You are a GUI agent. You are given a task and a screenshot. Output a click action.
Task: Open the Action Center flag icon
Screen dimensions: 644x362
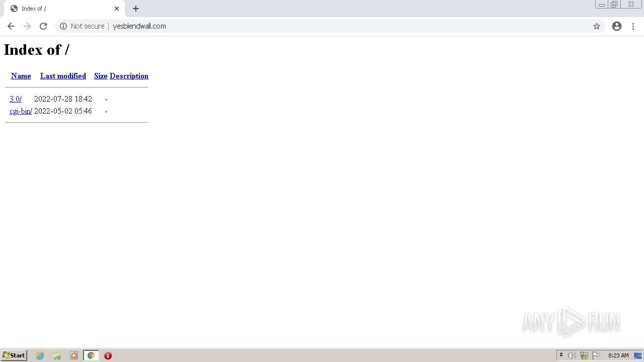click(x=596, y=355)
